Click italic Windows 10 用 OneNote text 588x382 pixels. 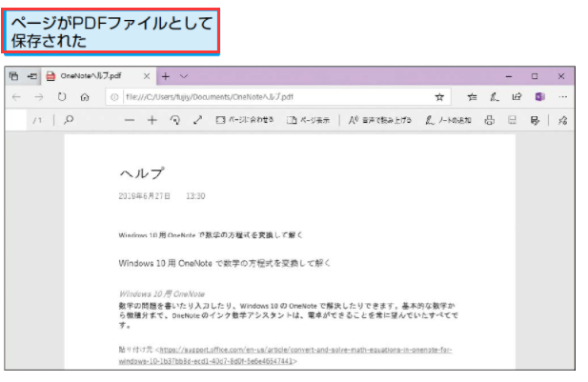click(162, 294)
